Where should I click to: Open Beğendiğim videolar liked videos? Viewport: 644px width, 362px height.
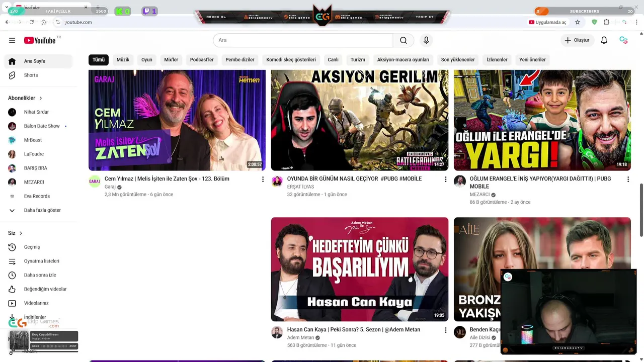click(x=39, y=289)
